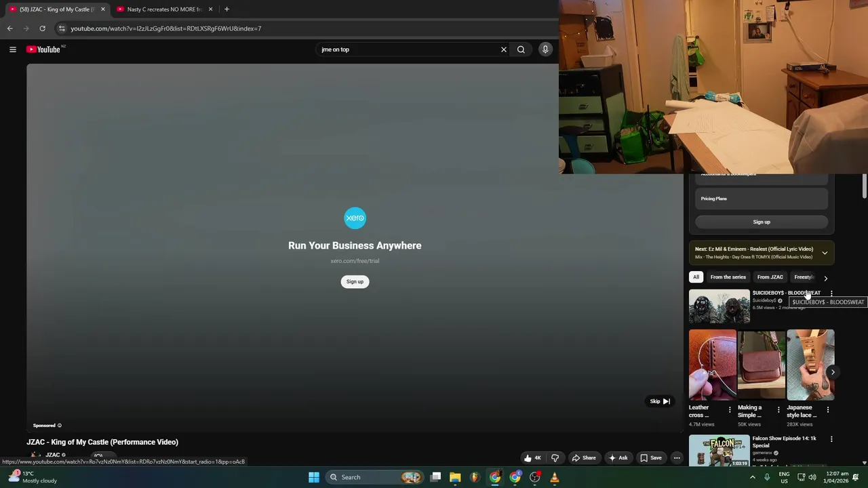Open xero.com/free/trial link in ad
Screen dimensions: 868x488
pos(355,261)
